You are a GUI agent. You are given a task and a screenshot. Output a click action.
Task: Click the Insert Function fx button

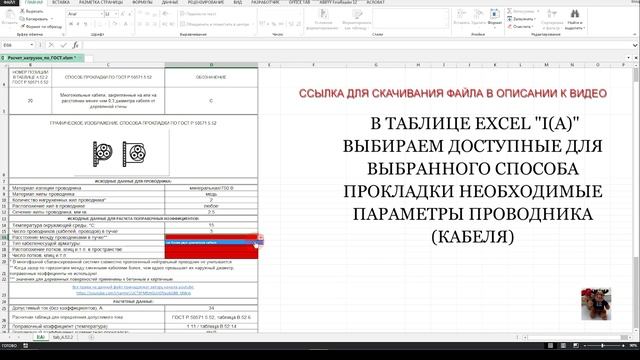click(76, 45)
